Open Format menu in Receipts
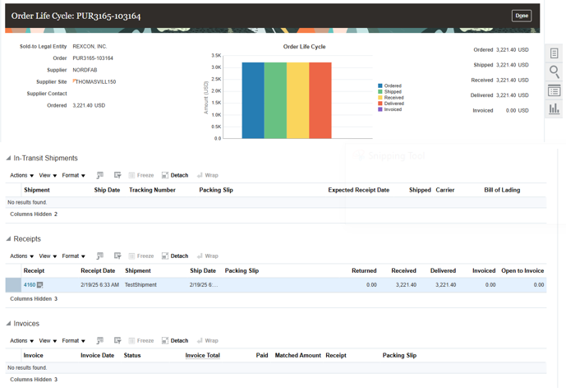The image size is (566, 392). pos(73,256)
